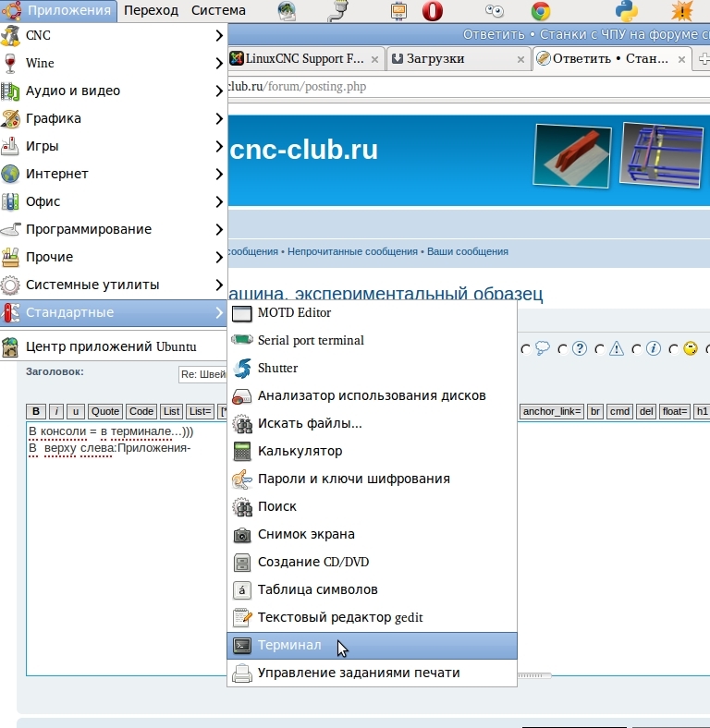Click the circuit board icon in top panel
710x728 pixels.
coord(398,11)
